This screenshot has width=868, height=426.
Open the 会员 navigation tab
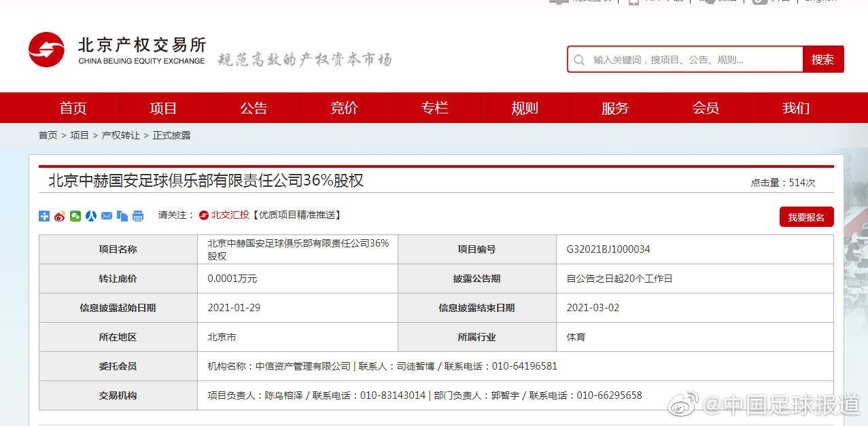706,108
